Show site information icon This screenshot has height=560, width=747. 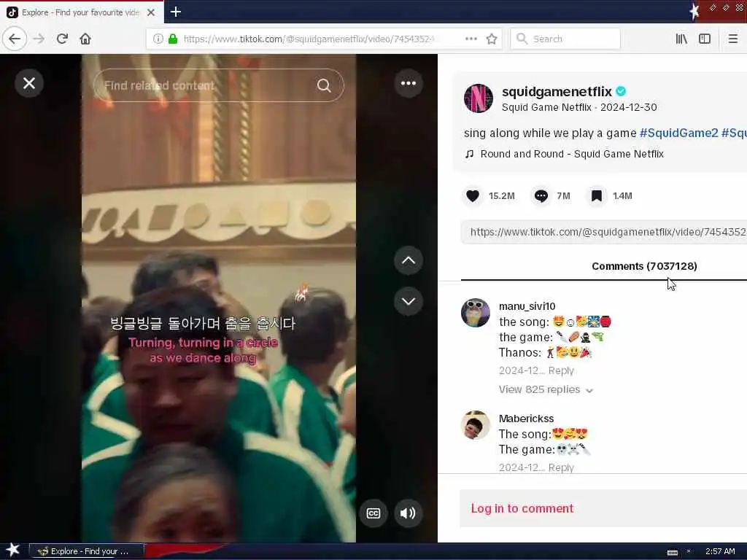pyautogui.click(x=158, y=39)
